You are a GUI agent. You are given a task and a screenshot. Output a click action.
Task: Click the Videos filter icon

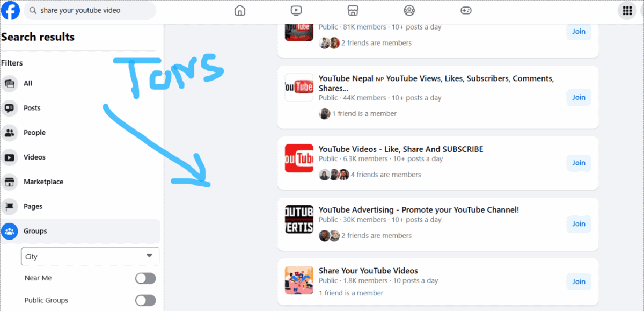[x=10, y=157]
